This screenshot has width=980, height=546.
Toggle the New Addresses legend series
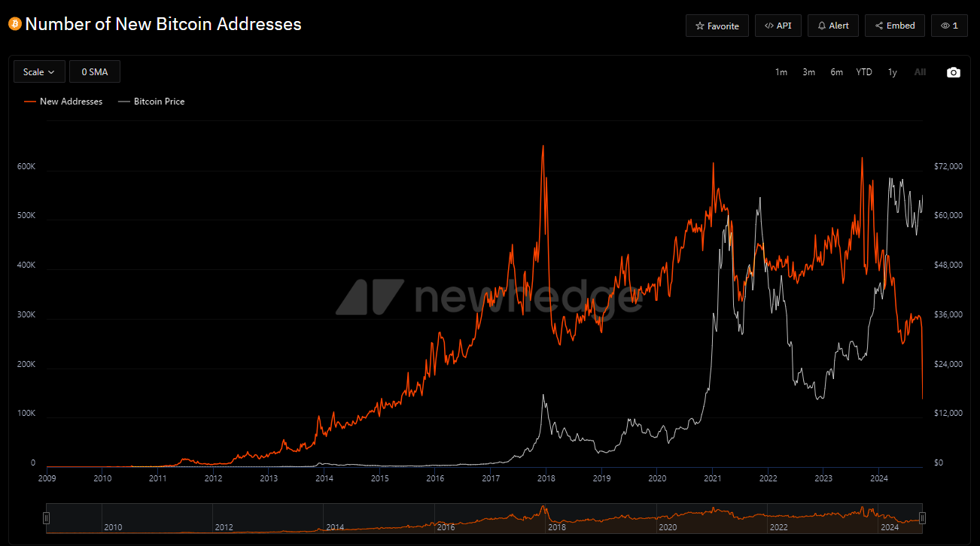coord(63,102)
